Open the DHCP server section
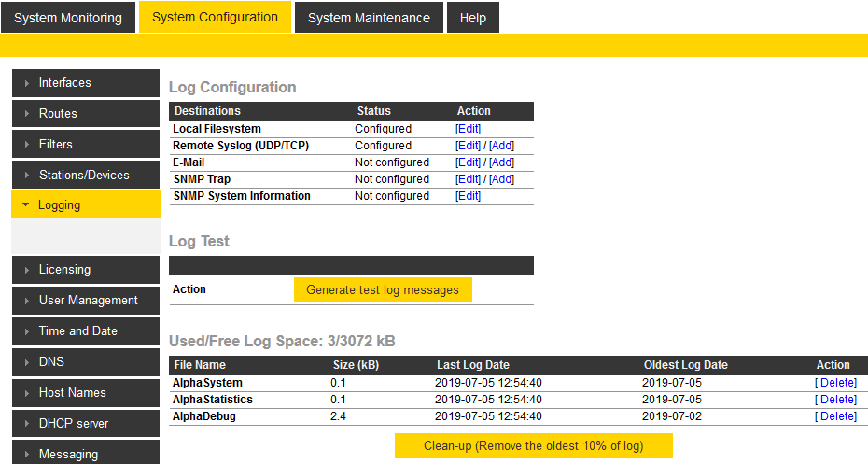This screenshot has width=868, height=464. point(85,424)
